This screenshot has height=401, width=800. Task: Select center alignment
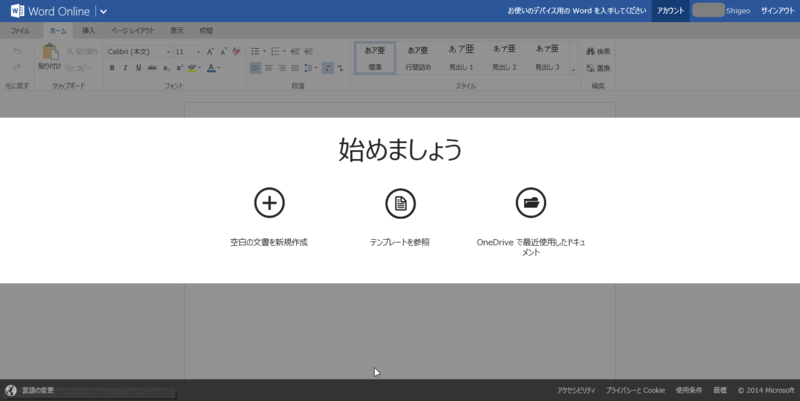click(268, 68)
